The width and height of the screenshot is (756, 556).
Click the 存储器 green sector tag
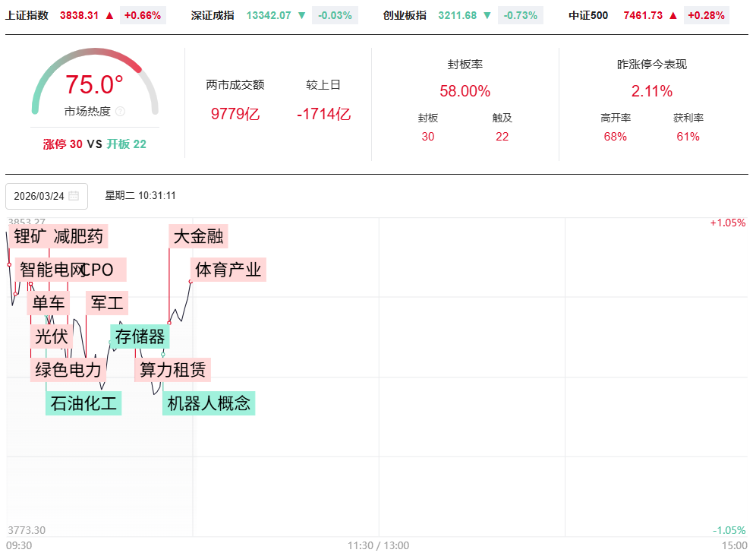click(x=140, y=336)
